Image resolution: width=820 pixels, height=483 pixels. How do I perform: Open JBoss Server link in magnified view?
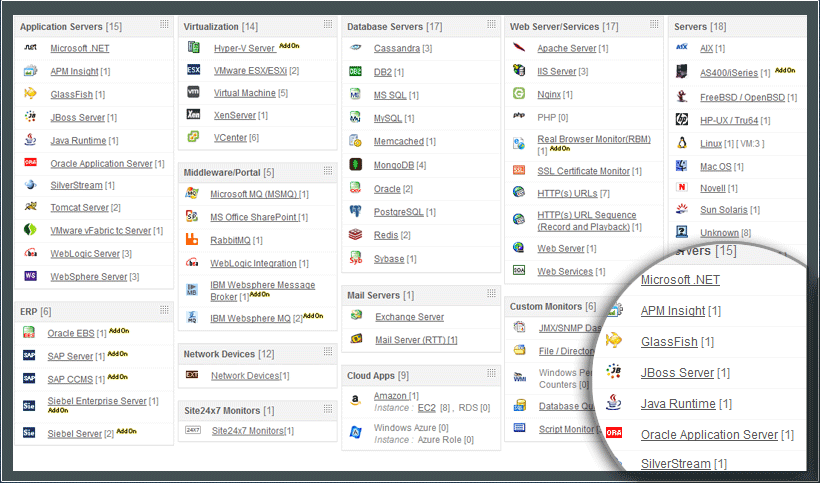coord(677,373)
